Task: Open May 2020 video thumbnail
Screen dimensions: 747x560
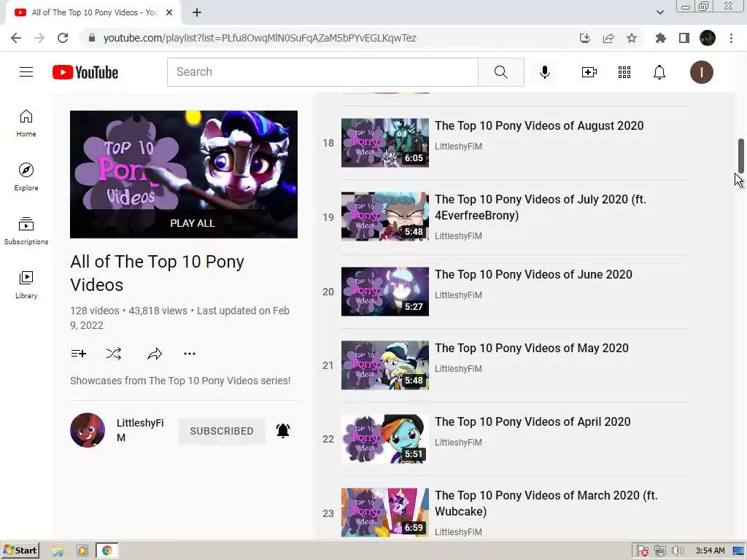Action: coord(385,365)
